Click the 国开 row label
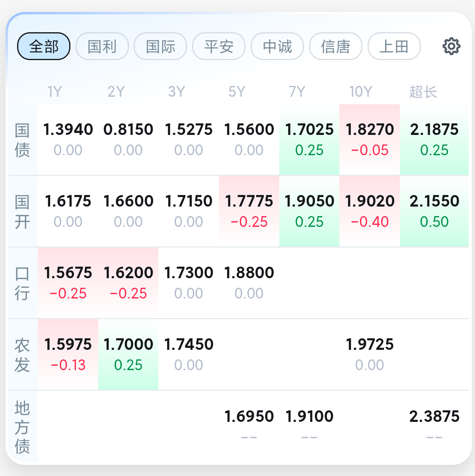 [x=22, y=212]
